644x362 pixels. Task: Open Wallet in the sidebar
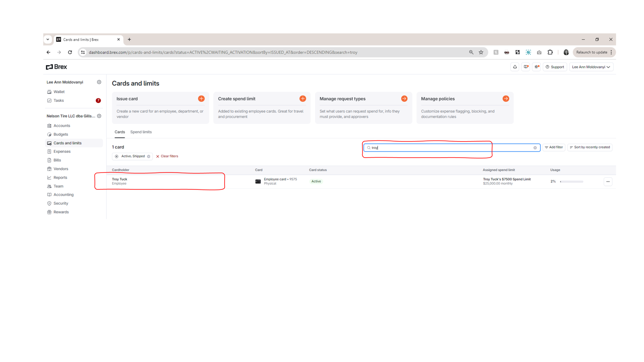[x=59, y=92]
